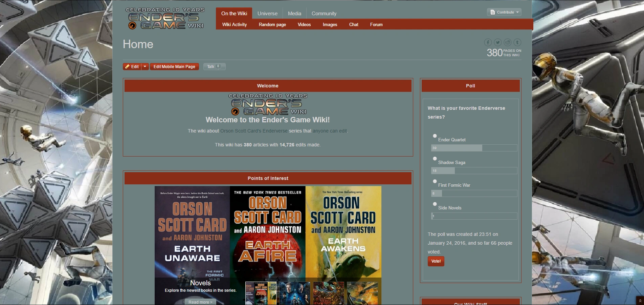Share the page on Reddit
This screenshot has height=305, width=644.
(x=507, y=42)
